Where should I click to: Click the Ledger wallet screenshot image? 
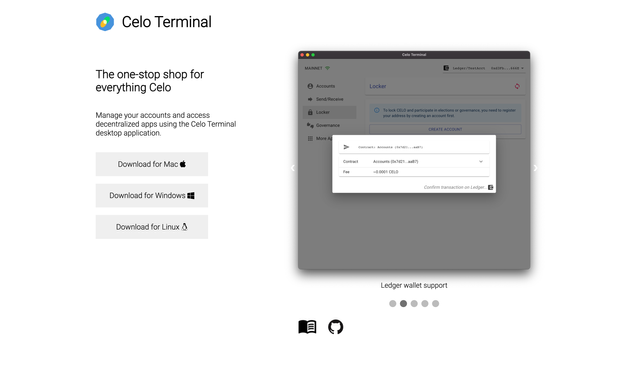click(x=414, y=160)
